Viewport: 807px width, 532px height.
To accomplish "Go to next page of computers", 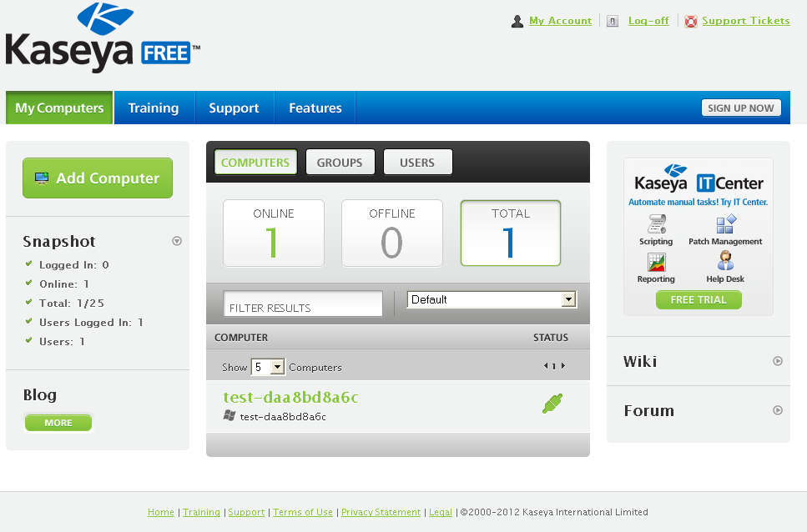I will tap(563, 366).
